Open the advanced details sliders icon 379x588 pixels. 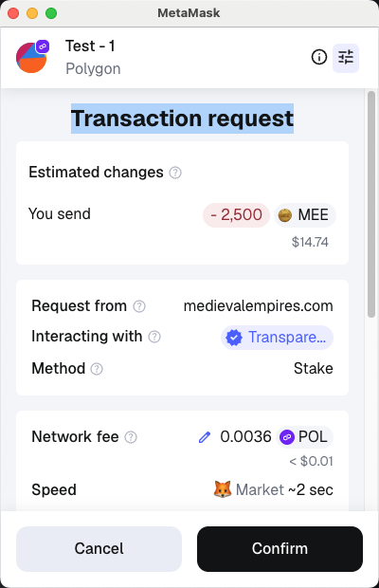coord(346,58)
